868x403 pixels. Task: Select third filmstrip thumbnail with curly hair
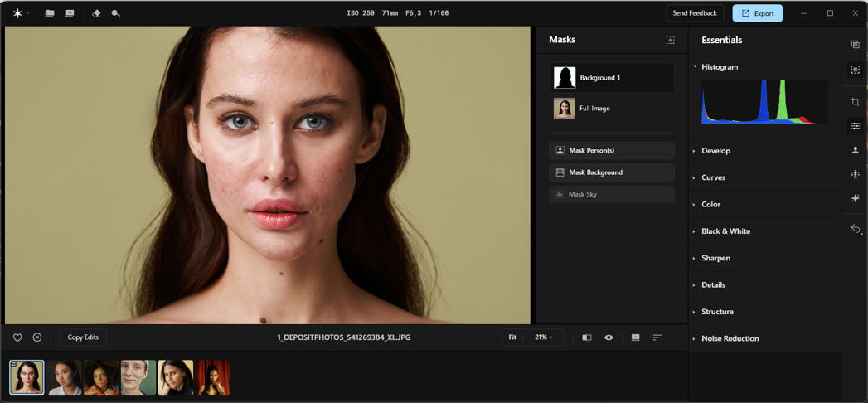point(101,377)
